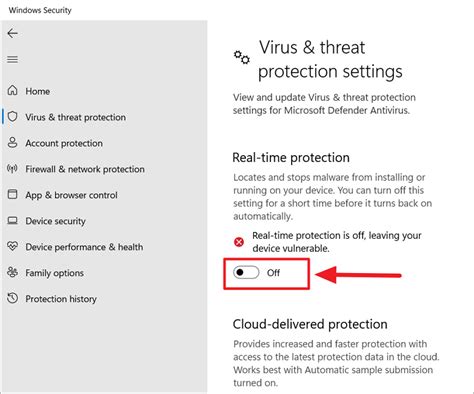474x394 pixels.
Task: Click the Device security laptop icon
Action: (x=13, y=221)
